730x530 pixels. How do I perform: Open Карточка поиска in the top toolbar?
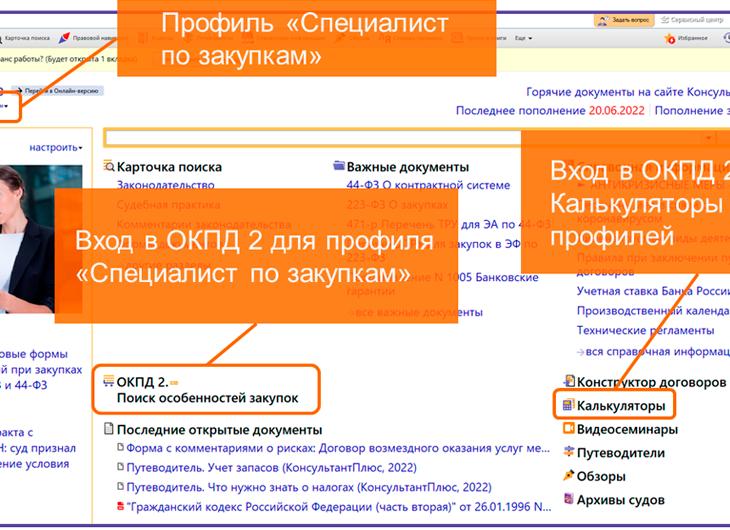[26, 38]
